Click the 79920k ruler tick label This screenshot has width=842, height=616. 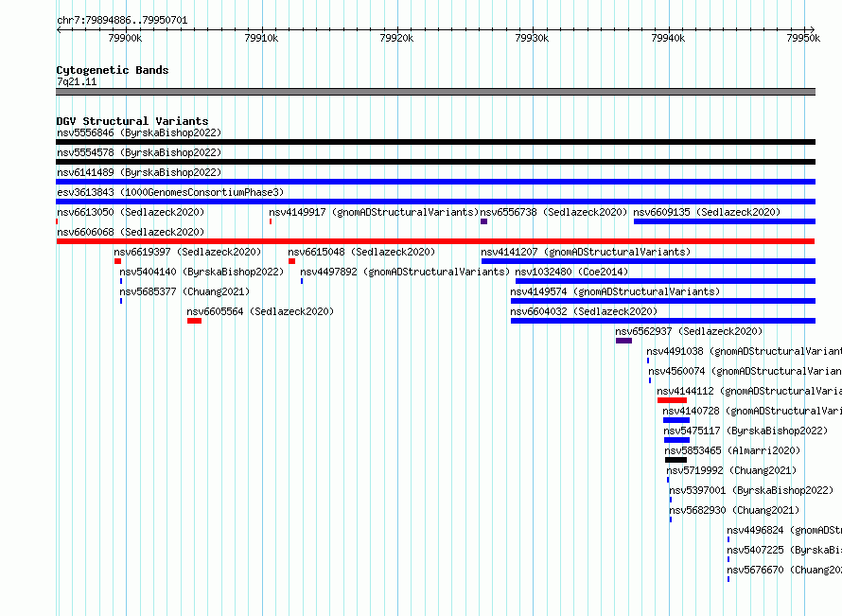[396, 38]
